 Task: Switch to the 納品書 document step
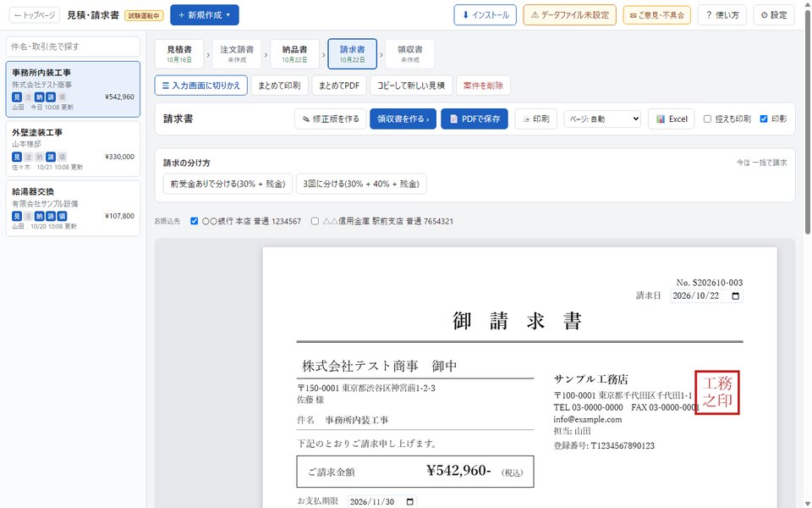pos(294,54)
